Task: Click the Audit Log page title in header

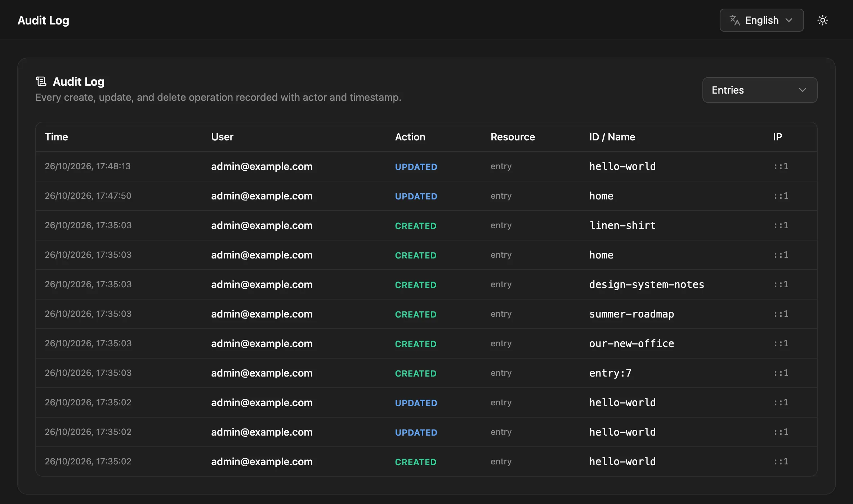Action: 43,21
